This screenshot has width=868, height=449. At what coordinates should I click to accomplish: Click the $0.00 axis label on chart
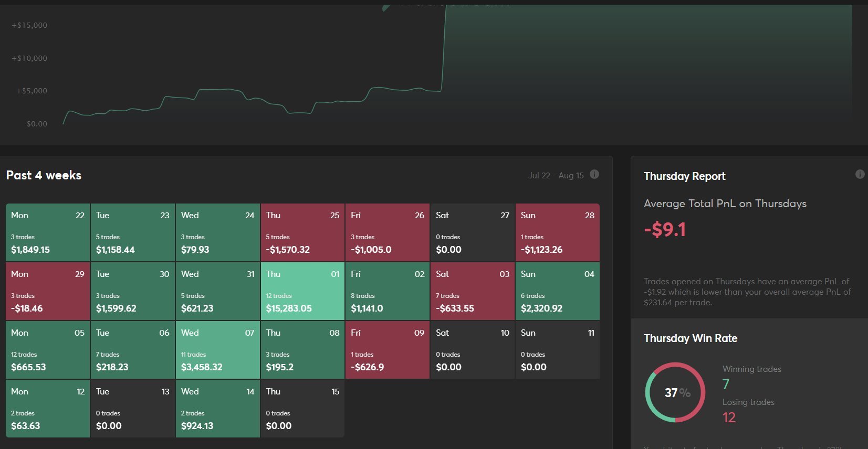37,124
